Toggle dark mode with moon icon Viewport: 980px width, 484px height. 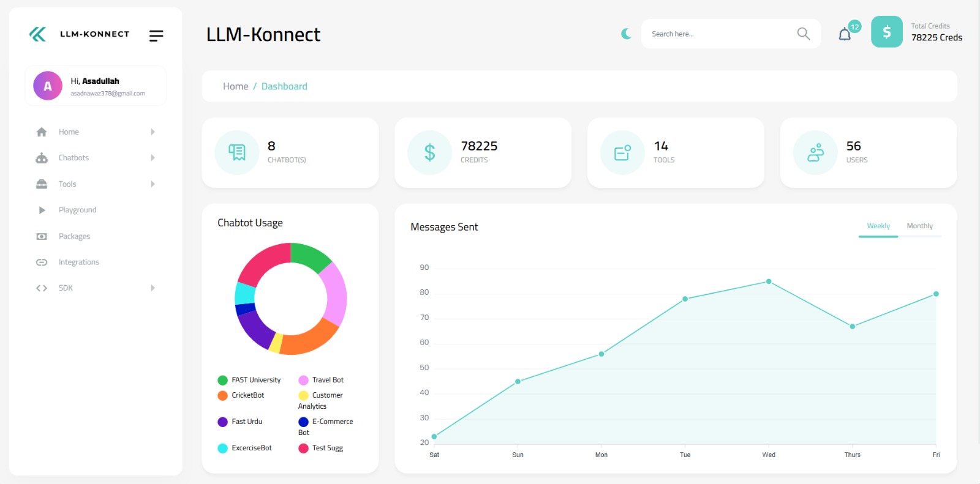point(626,34)
